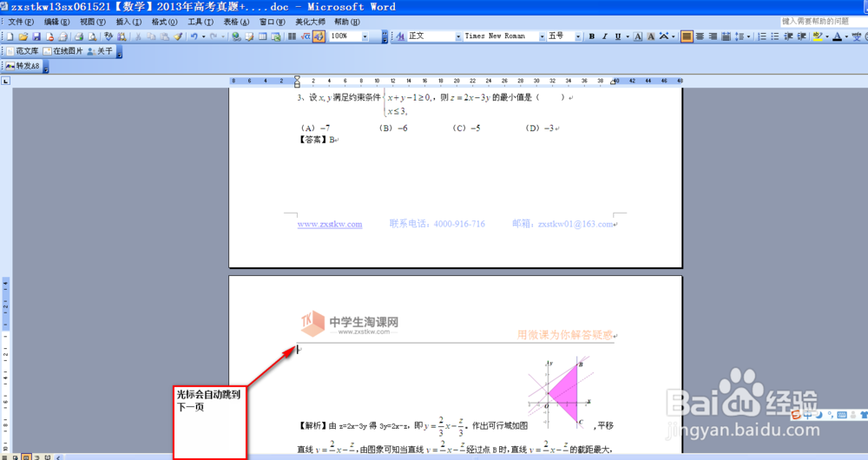Open the zoom percentage dropdown
This screenshot has width=868, height=460.
pos(365,36)
